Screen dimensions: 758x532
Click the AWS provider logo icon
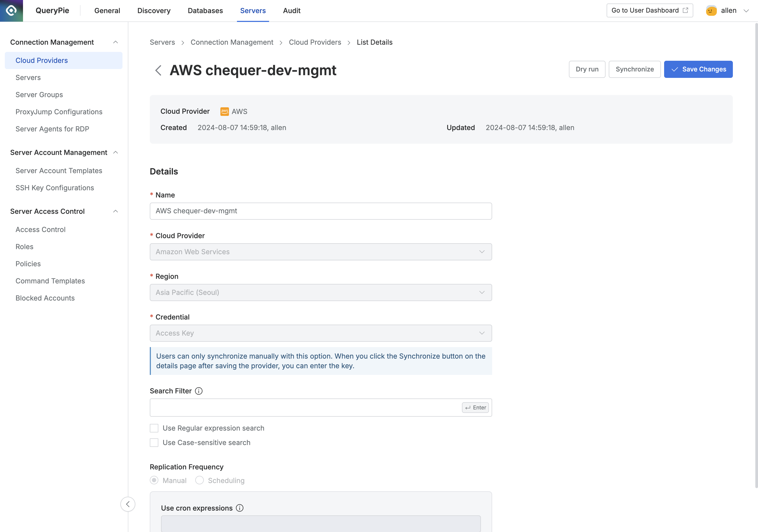click(x=224, y=112)
